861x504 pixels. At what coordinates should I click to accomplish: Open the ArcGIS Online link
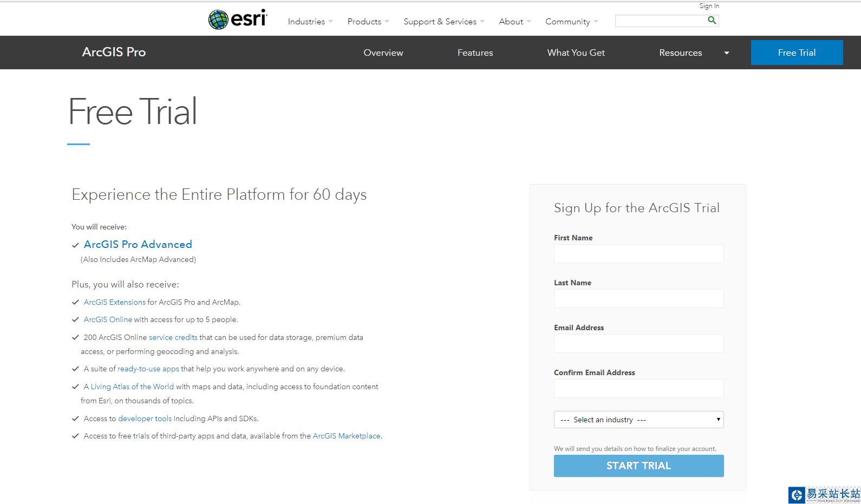tap(108, 319)
